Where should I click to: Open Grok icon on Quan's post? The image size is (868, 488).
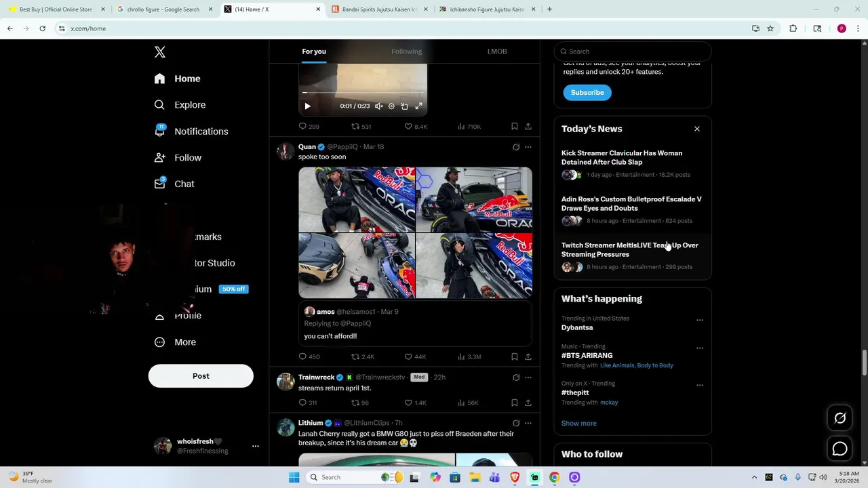tap(516, 147)
